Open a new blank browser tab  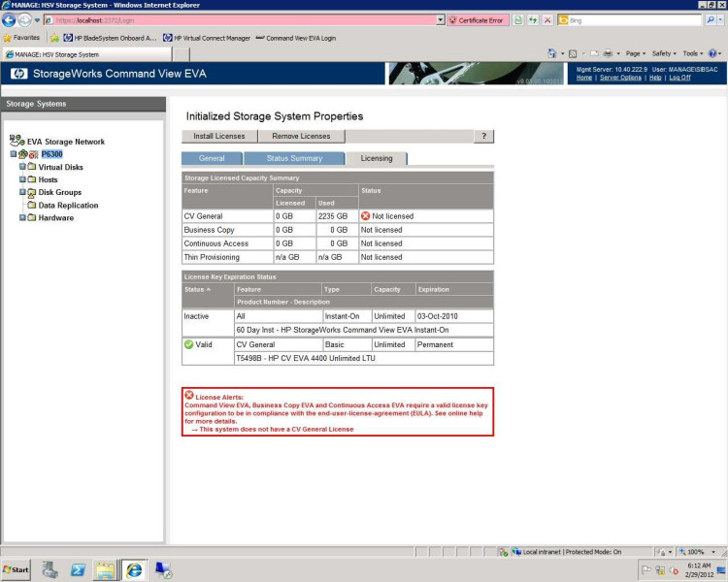tap(182, 54)
